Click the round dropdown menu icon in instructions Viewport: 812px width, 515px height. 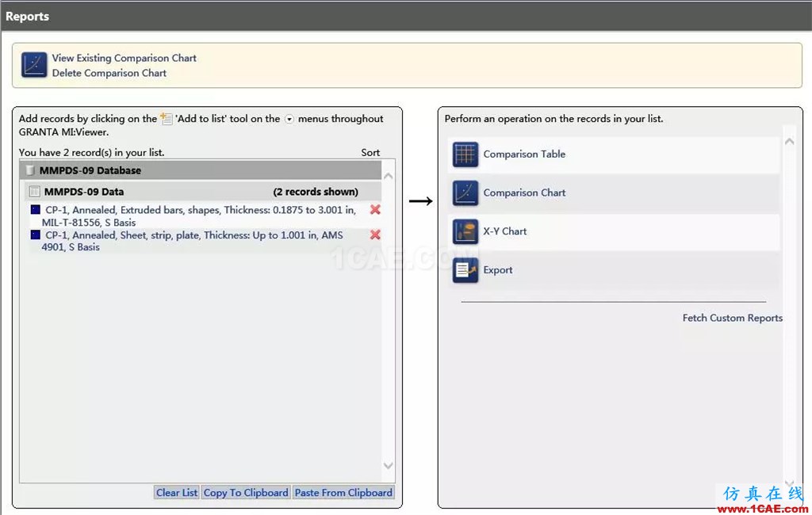(289, 119)
